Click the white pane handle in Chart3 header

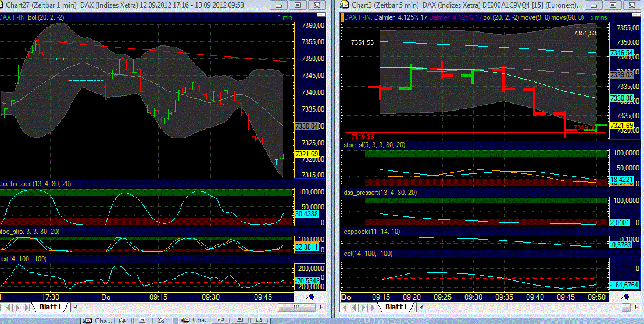coord(636,16)
